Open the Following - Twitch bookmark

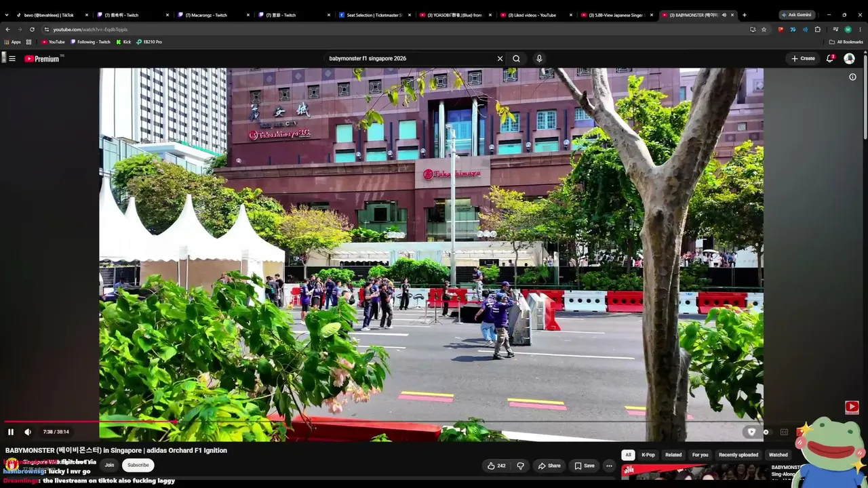pos(90,42)
